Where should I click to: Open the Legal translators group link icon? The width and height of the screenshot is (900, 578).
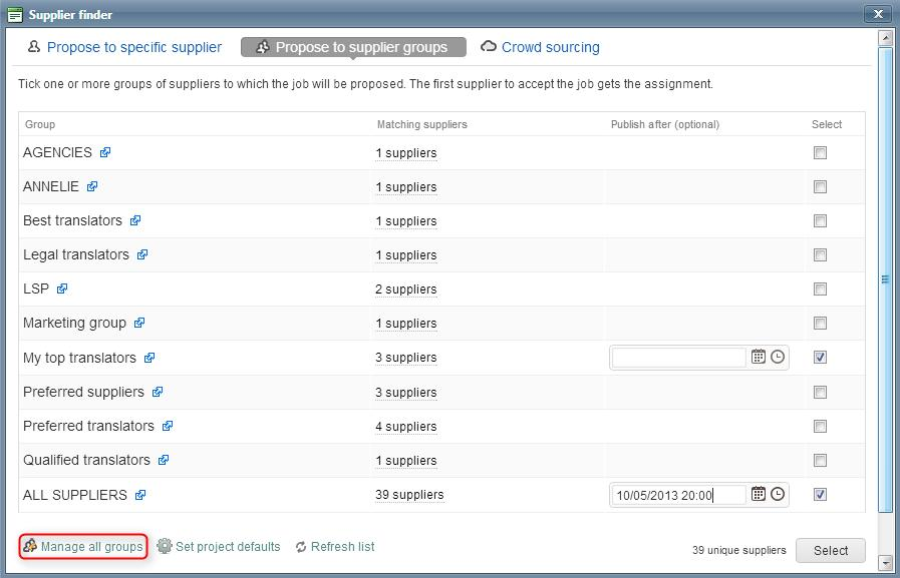click(x=142, y=255)
